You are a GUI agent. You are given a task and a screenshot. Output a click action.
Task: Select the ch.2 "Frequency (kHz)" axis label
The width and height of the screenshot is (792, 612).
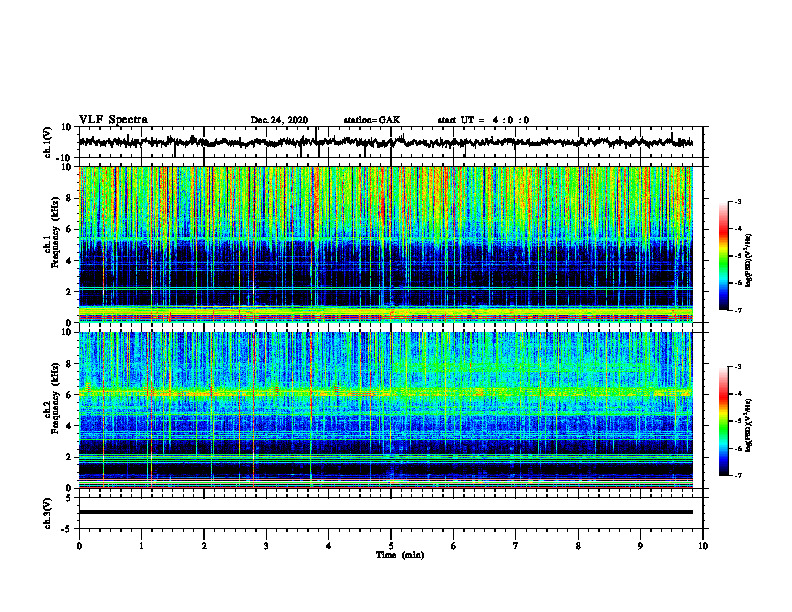(x=56, y=398)
